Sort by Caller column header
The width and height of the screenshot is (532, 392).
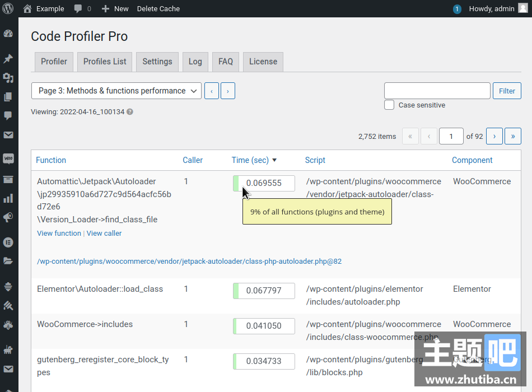(193, 160)
